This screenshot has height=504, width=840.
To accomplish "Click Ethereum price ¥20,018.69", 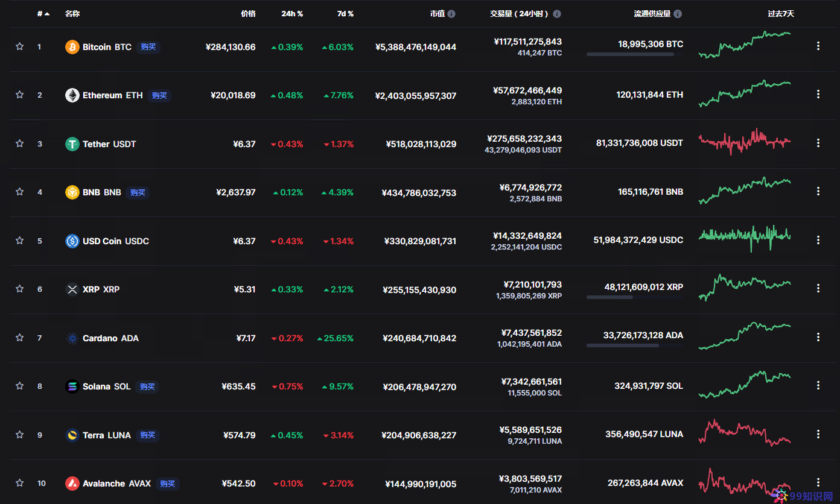I will [233, 95].
